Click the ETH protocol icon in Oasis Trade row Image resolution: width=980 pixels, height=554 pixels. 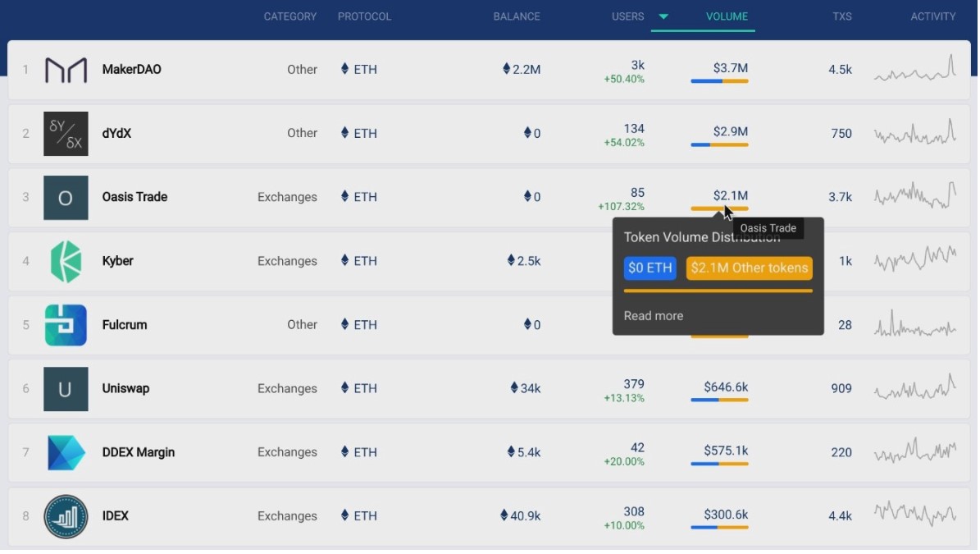click(x=345, y=196)
